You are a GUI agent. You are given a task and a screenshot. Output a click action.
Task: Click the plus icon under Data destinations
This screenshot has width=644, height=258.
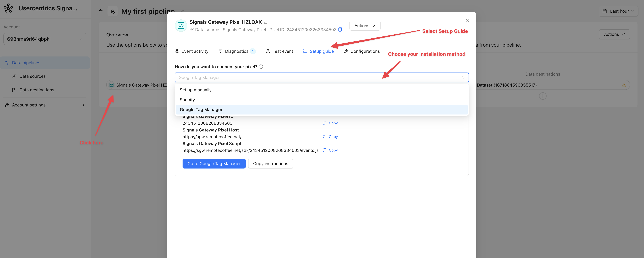point(543,96)
